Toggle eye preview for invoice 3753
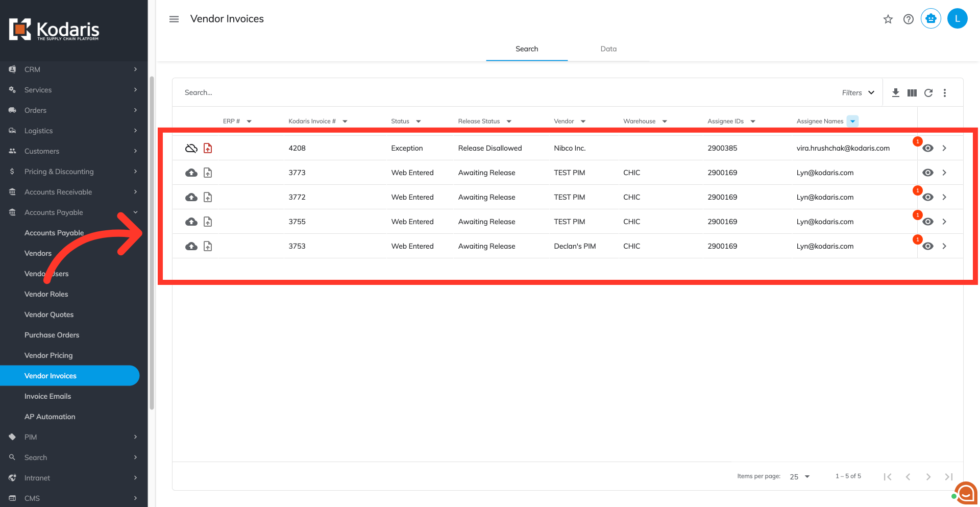 click(928, 246)
